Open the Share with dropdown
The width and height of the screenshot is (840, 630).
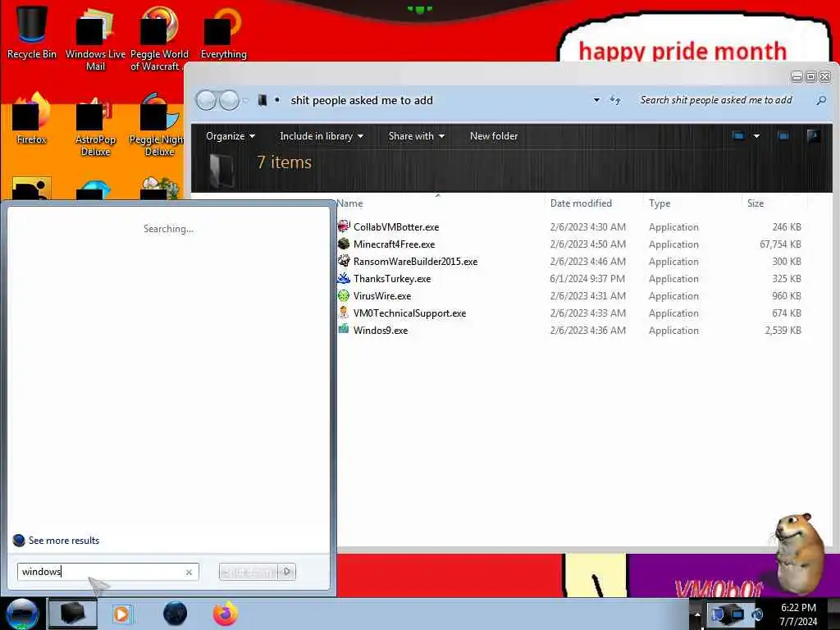[x=416, y=136]
